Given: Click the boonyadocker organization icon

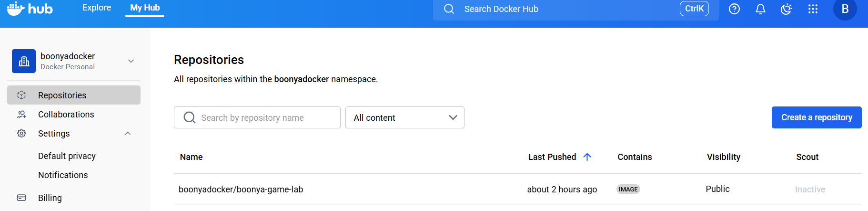Looking at the screenshot, I should (x=24, y=61).
